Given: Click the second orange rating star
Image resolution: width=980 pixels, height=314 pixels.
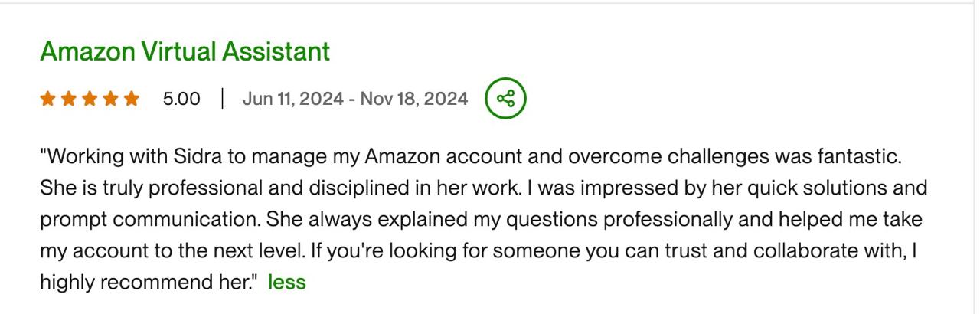Looking at the screenshot, I should click(x=68, y=99).
